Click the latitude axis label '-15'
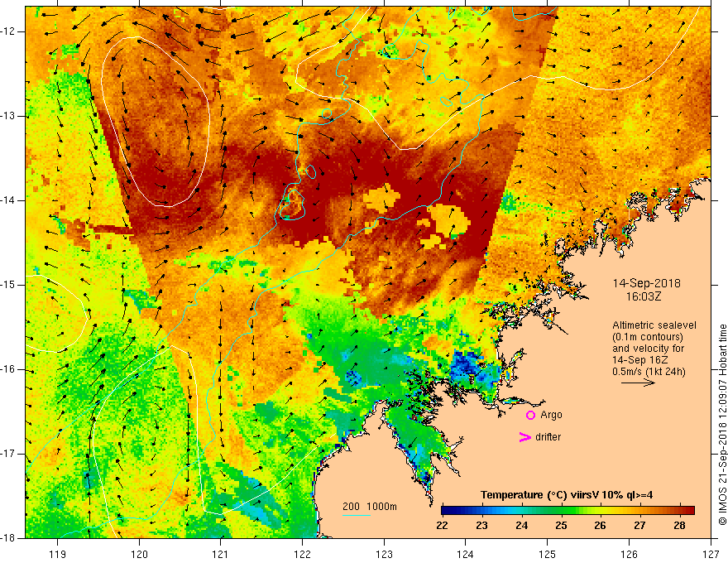This screenshot has height=563, width=728. [8, 285]
